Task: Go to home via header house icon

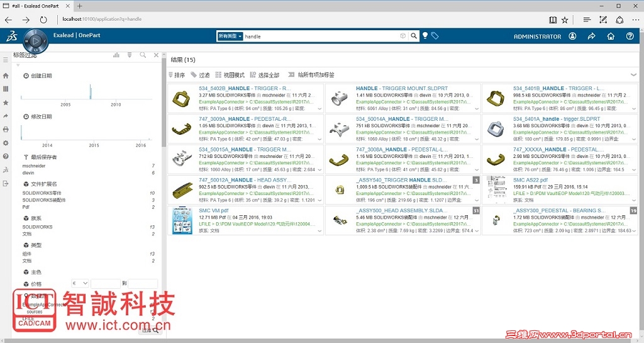Action: coord(611,36)
